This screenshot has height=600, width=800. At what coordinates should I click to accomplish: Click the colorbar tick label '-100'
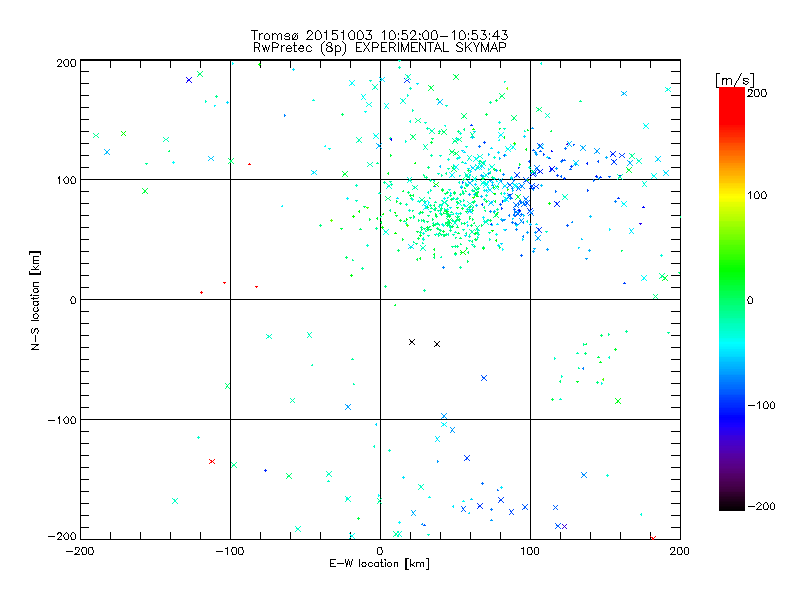[761, 405]
